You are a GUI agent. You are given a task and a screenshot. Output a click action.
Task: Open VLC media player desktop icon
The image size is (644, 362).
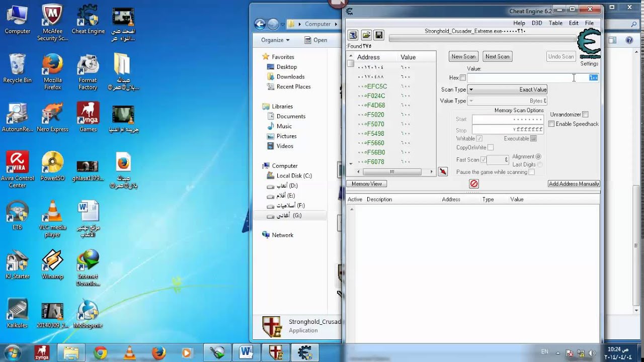click(x=52, y=219)
